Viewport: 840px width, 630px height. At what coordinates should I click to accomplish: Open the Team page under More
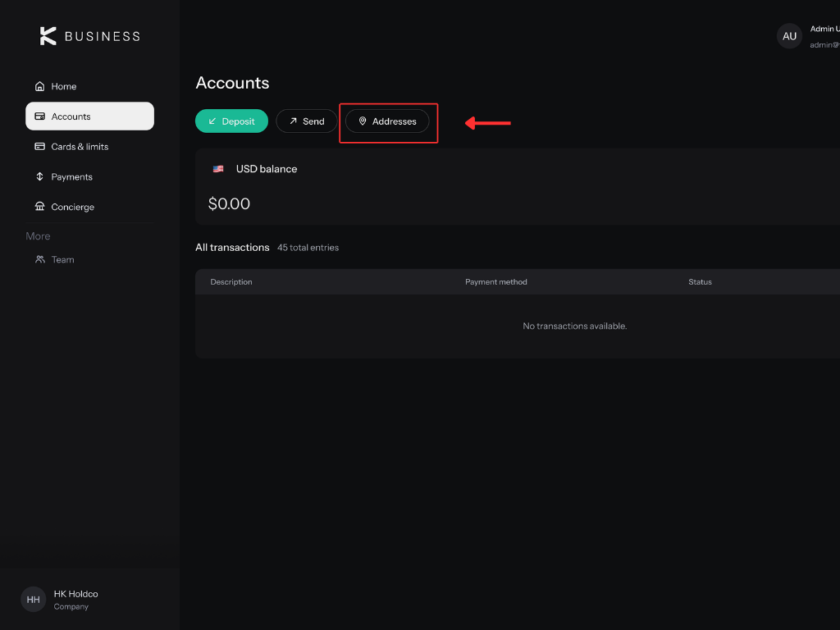click(90, 259)
